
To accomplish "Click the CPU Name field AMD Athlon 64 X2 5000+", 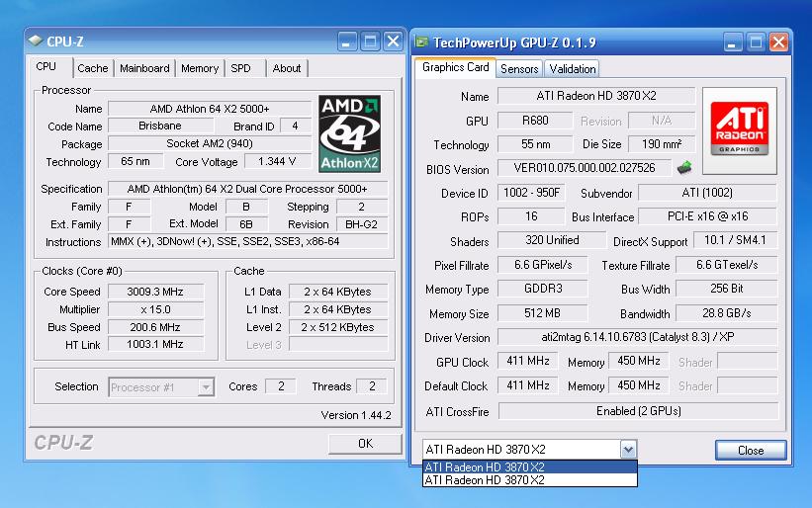I will tap(210, 109).
